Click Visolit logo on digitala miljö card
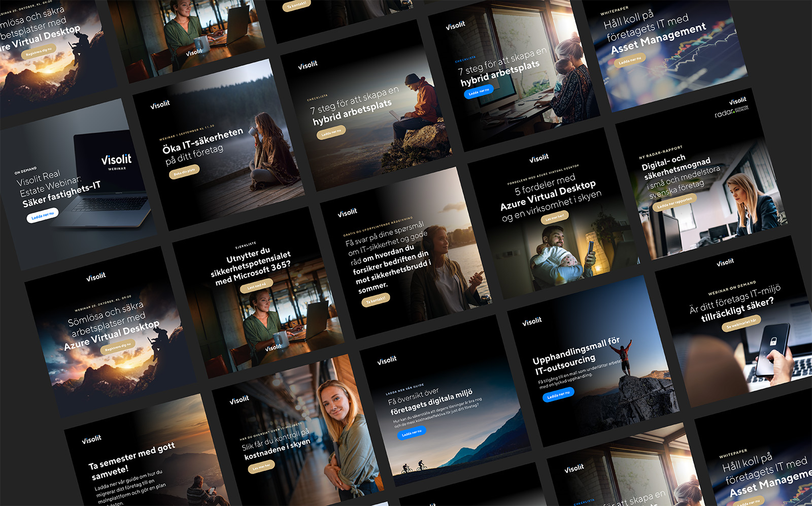 (x=387, y=360)
